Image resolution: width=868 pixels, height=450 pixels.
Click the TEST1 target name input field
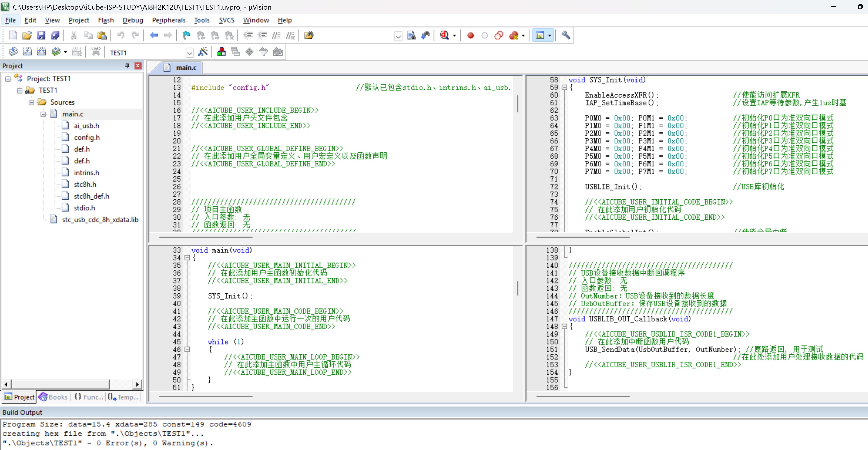(147, 53)
